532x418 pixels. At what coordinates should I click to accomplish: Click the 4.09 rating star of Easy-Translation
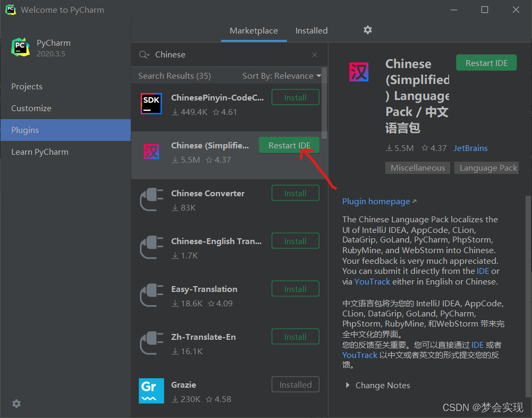(212, 304)
